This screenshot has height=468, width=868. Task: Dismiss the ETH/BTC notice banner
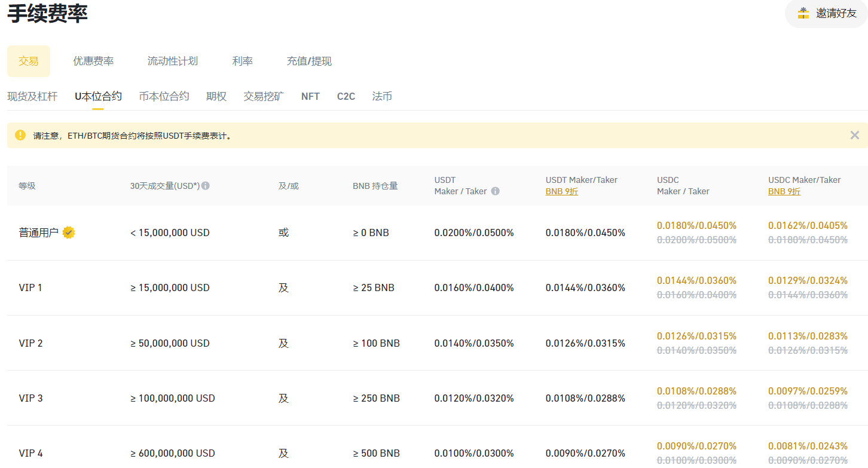coord(855,135)
